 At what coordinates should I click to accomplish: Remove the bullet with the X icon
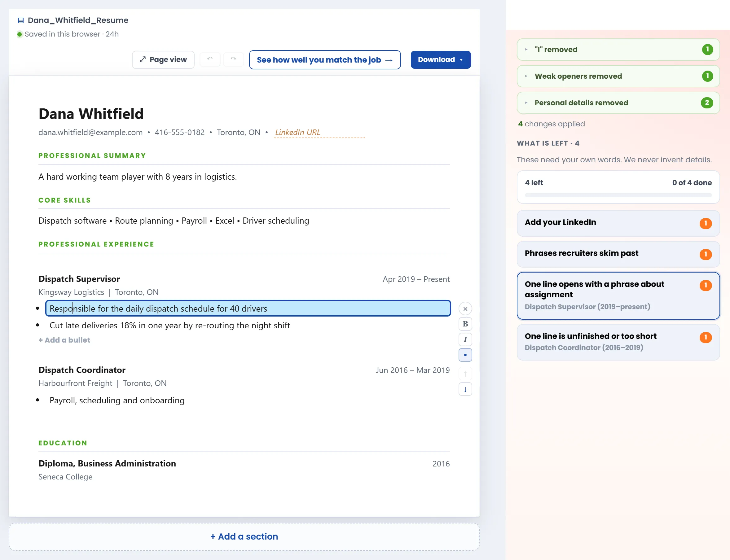(x=465, y=309)
